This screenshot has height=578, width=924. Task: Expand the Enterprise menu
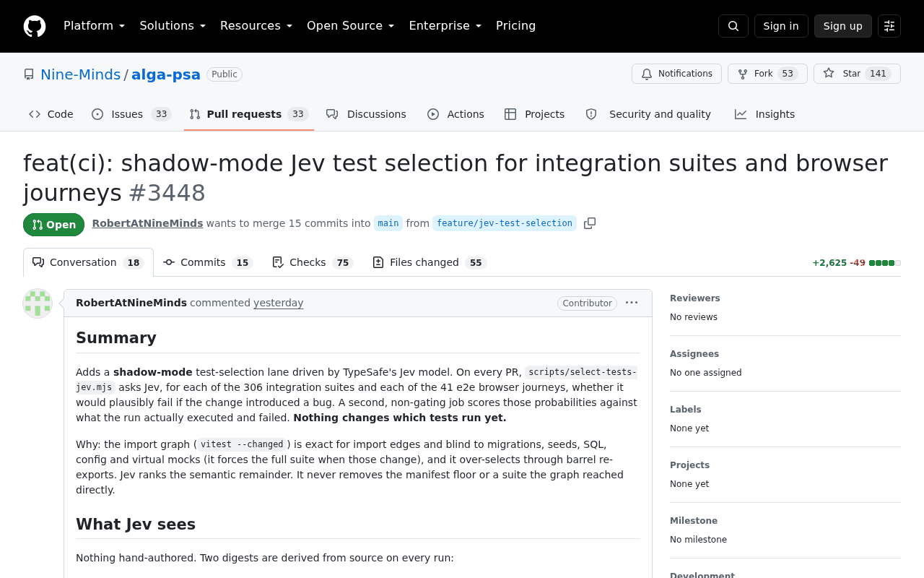[445, 26]
